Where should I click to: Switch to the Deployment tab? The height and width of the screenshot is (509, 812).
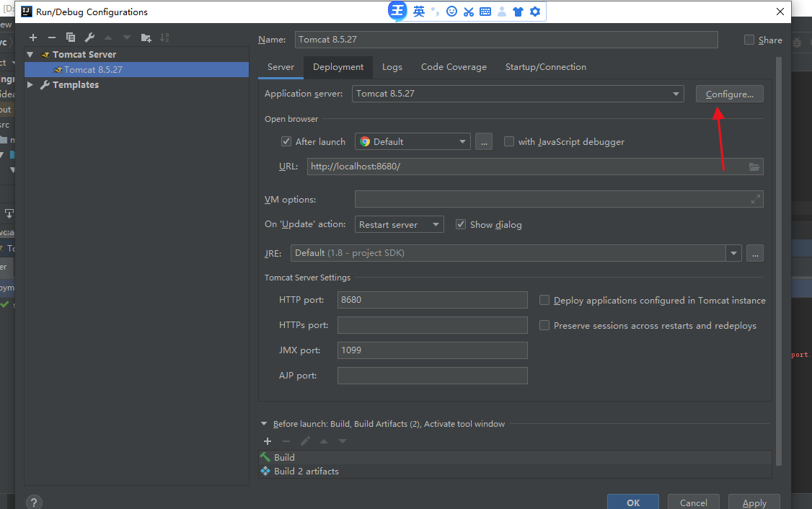coord(338,67)
